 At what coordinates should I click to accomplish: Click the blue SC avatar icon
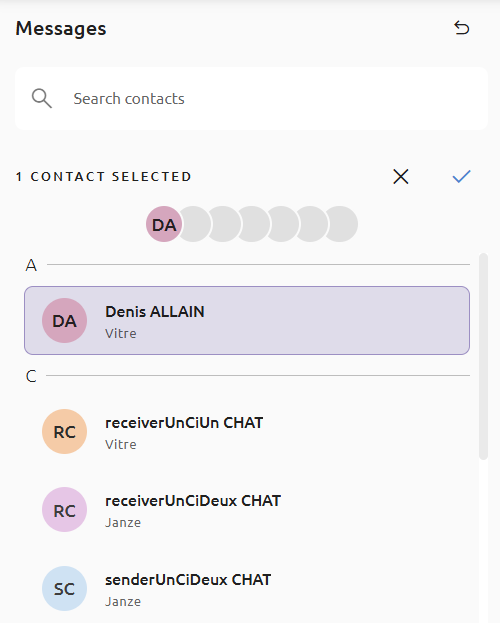click(x=64, y=588)
